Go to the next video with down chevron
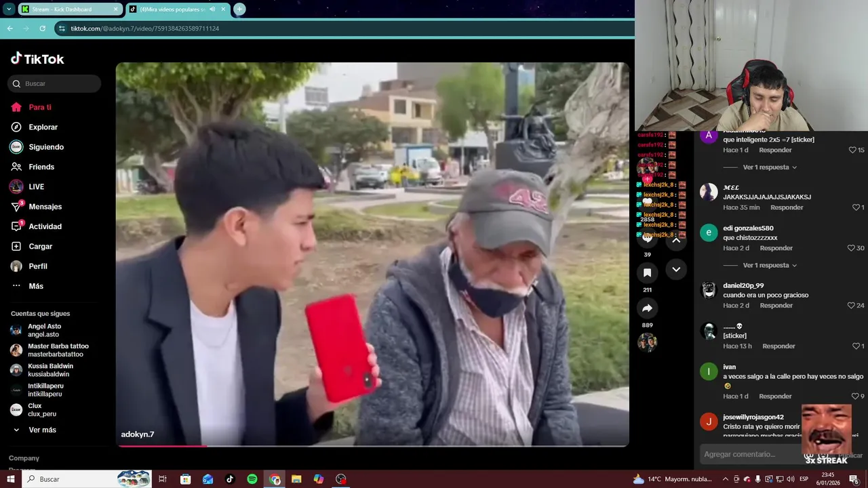The height and width of the screenshot is (488, 868). point(676,269)
